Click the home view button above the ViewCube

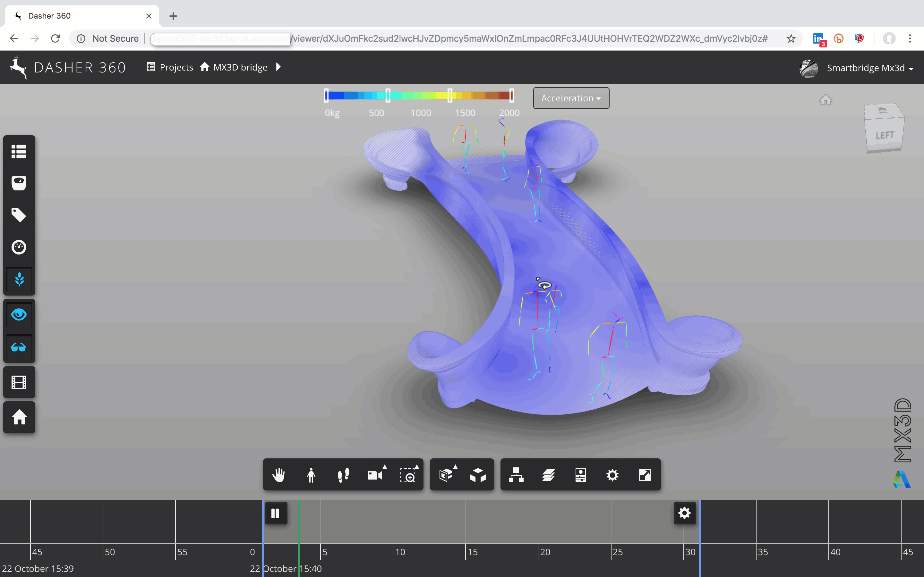(x=826, y=100)
